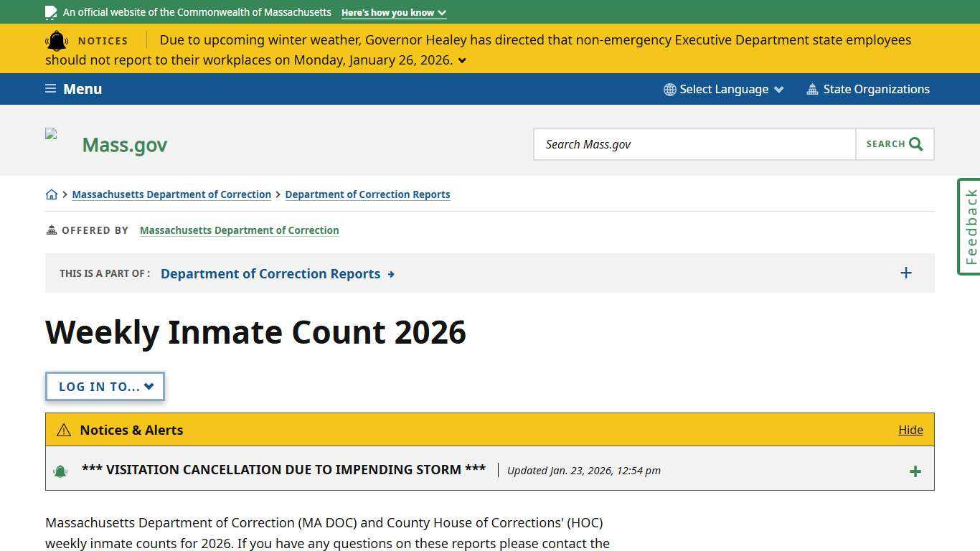Expand the Department of Correction Reports collection box
Viewport: 980px width, 551px height.
tap(906, 273)
